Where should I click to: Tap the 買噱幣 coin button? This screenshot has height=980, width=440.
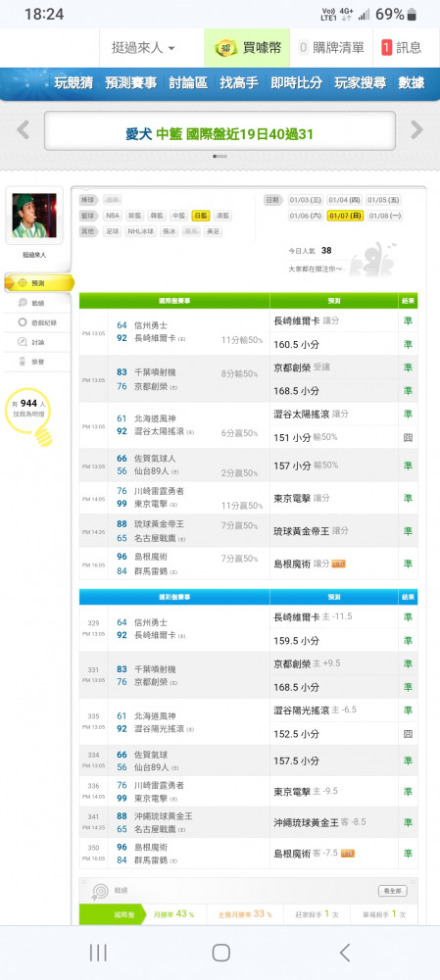pos(247,47)
